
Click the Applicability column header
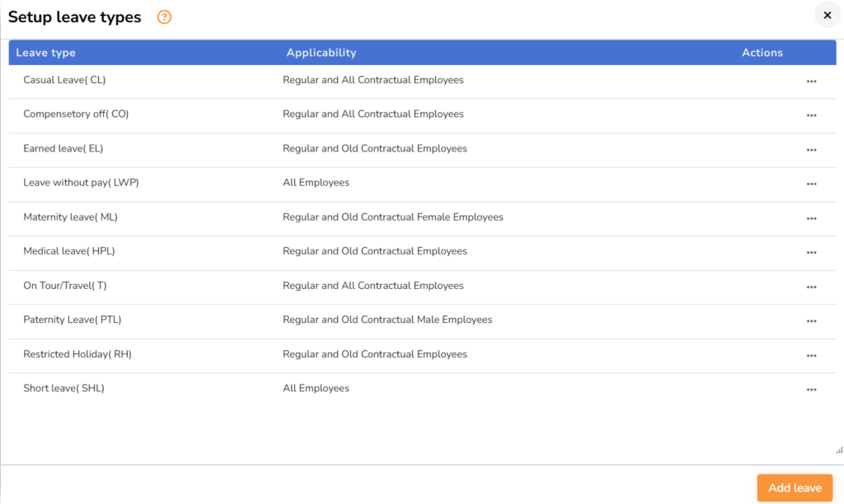click(x=321, y=53)
